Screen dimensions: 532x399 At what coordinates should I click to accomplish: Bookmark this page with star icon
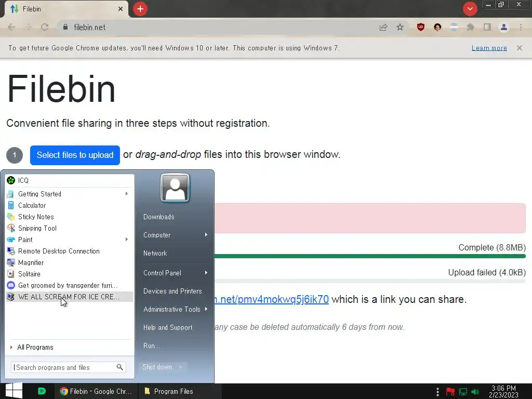pyautogui.click(x=400, y=27)
